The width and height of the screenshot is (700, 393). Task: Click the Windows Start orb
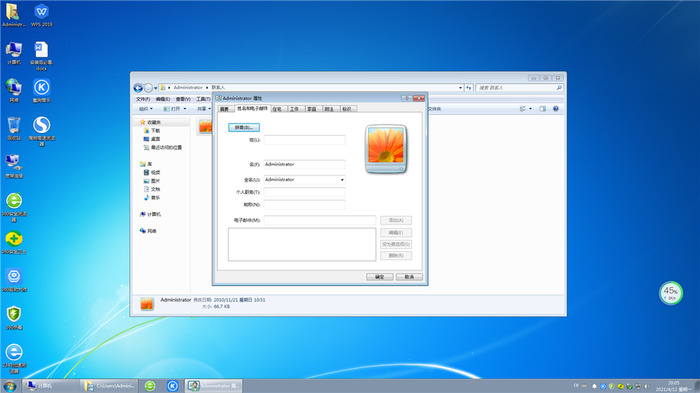pyautogui.click(x=9, y=386)
